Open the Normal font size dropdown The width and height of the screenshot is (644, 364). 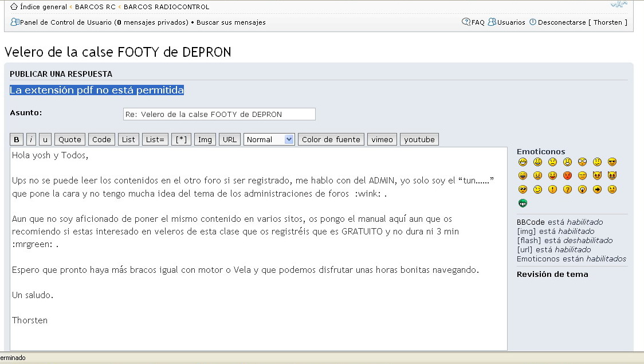coord(269,139)
